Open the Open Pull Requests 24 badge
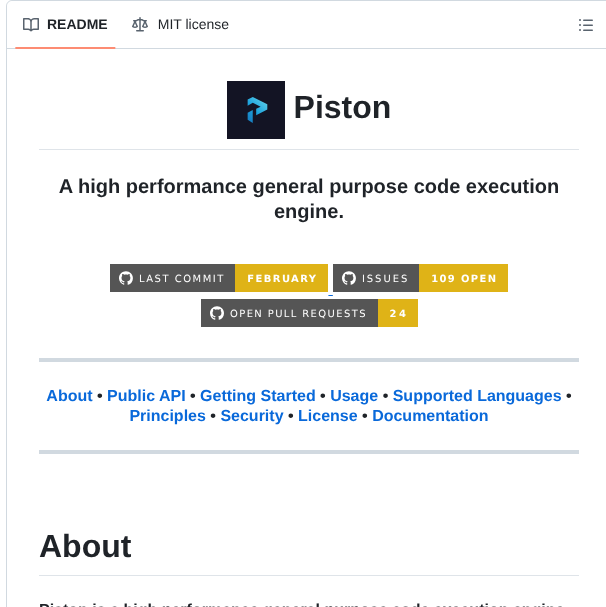The width and height of the screenshot is (606, 607). [x=309, y=313]
